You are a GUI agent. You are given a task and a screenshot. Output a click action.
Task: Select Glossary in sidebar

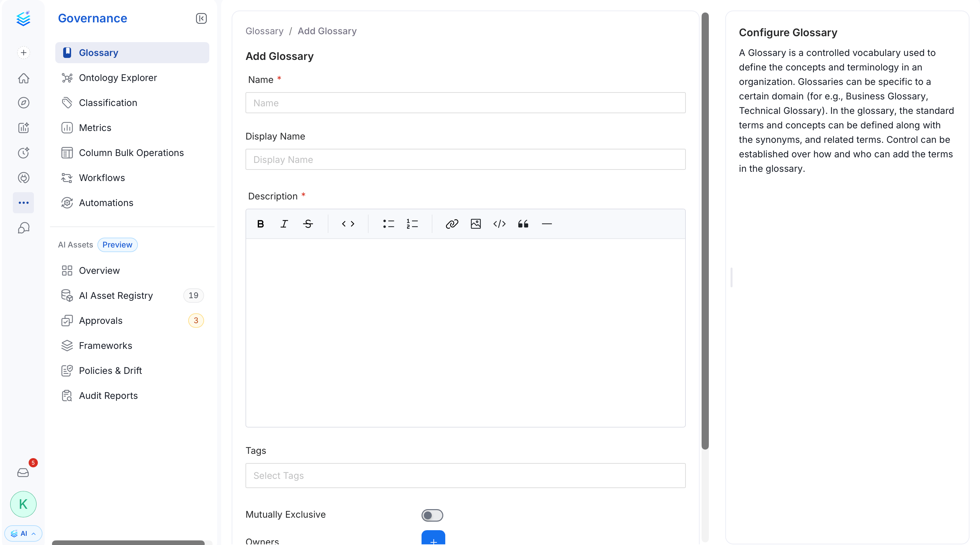point(132,53)
